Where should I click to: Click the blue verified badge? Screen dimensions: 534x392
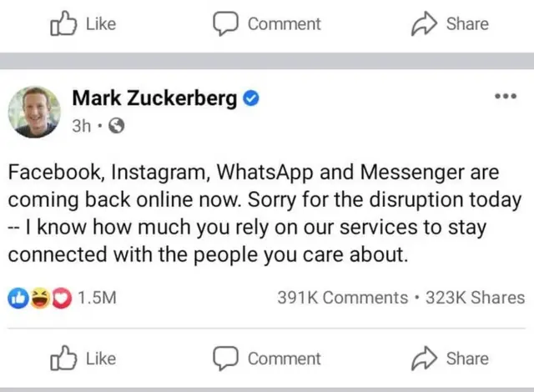click(x=250, y=98)
